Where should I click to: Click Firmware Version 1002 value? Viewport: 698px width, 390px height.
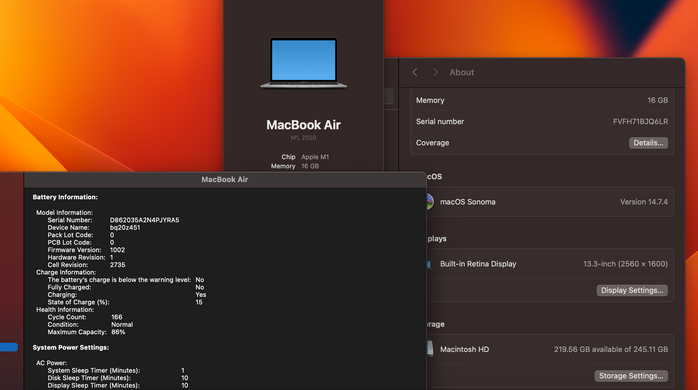click(x=118, y=250)
